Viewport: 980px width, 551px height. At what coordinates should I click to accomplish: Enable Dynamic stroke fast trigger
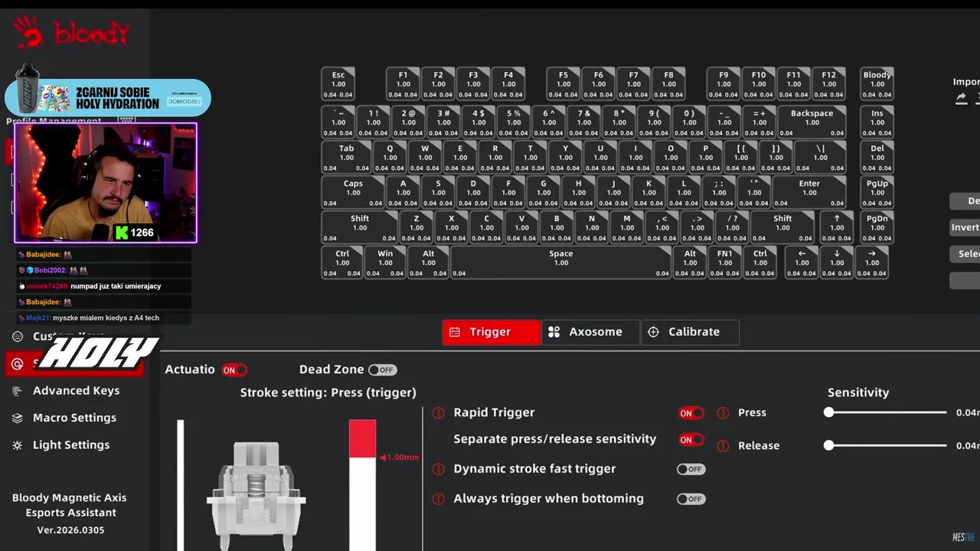pos(691,469)
